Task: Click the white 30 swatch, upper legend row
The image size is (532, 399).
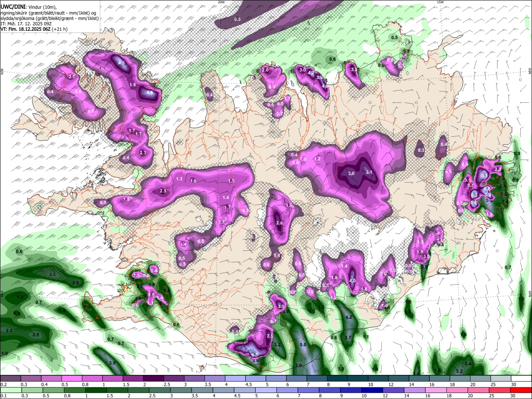Action: 521,378
